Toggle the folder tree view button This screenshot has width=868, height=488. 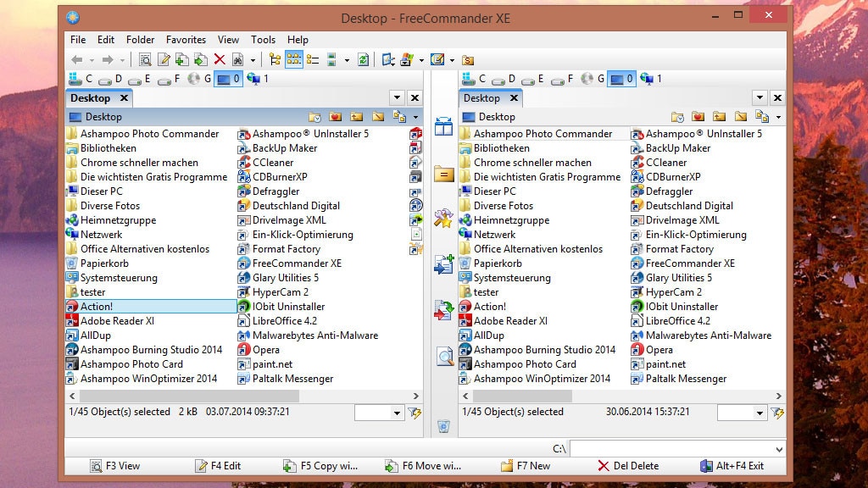tap(275, 60)
